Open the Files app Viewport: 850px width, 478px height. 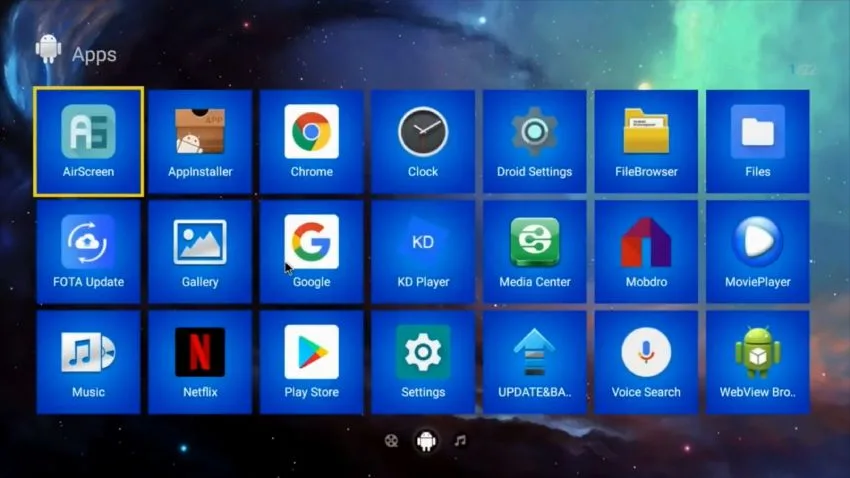pos(758,141)
